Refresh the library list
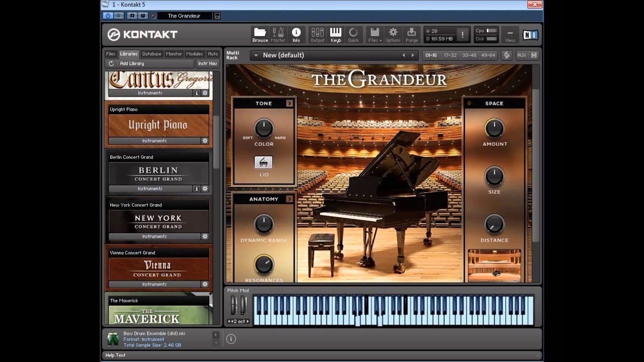Screen dimensions: 644x362 [x=111, y=63]
